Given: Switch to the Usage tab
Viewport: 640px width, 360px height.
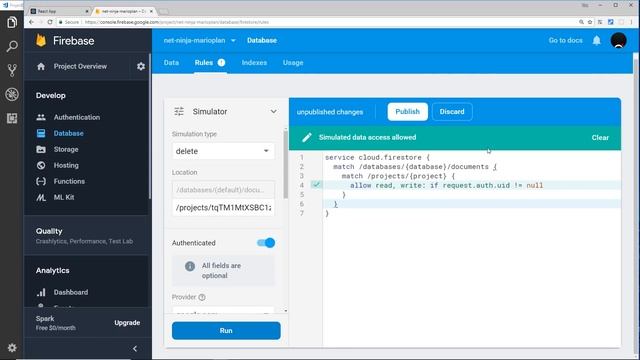Looking at the screenshot, I should tap(293, 62).
